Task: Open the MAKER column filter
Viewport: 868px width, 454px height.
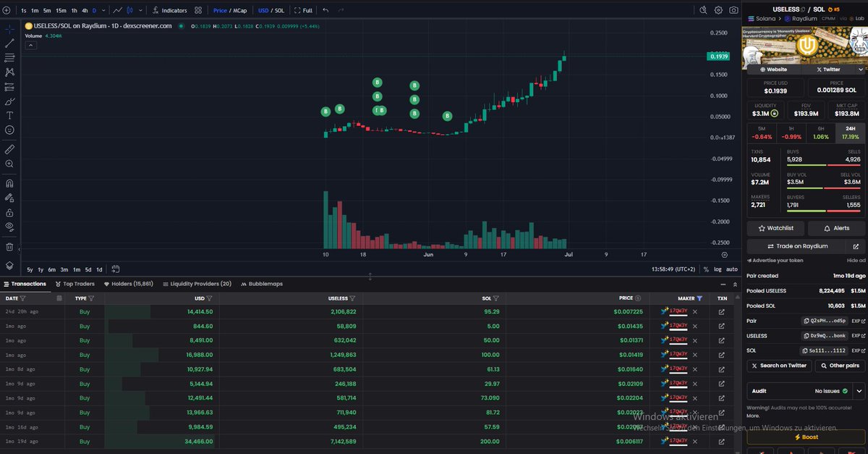Action: click(x=699, y=298)
